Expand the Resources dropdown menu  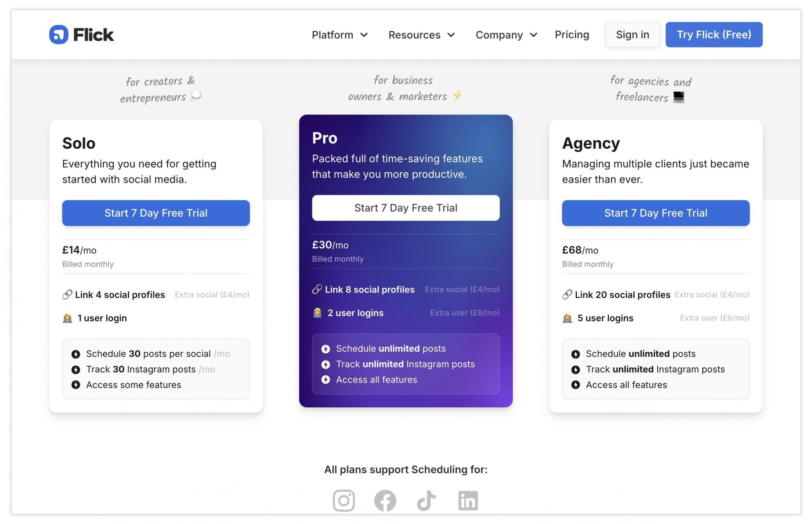coord(422,35)
